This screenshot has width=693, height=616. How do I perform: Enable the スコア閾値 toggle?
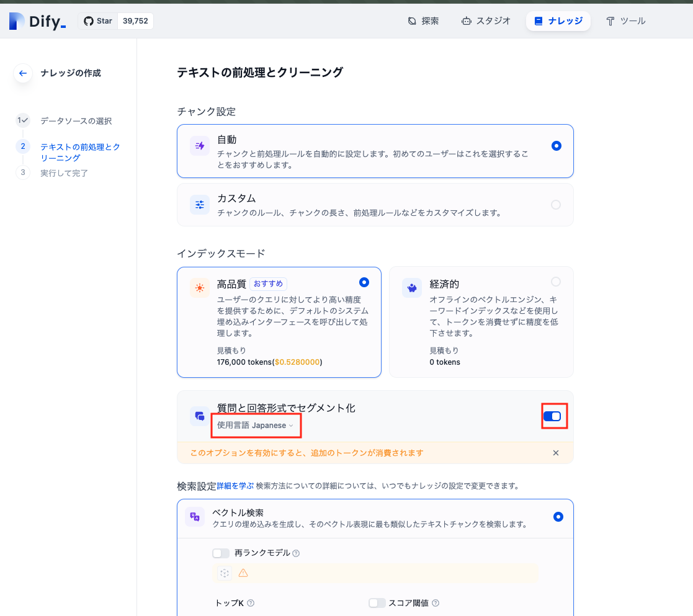(377, 602)
